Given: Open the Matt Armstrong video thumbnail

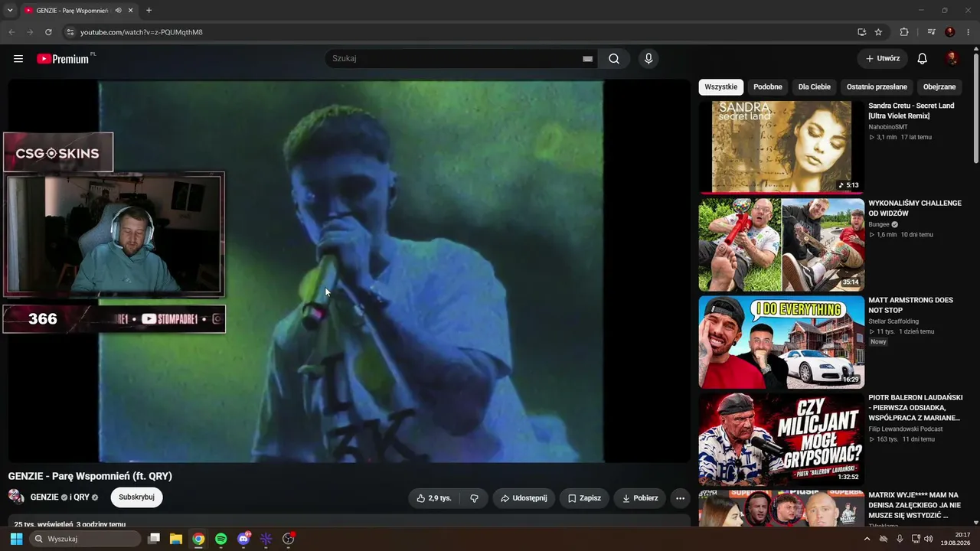Looking at the screenshot, I should (781, 342).
